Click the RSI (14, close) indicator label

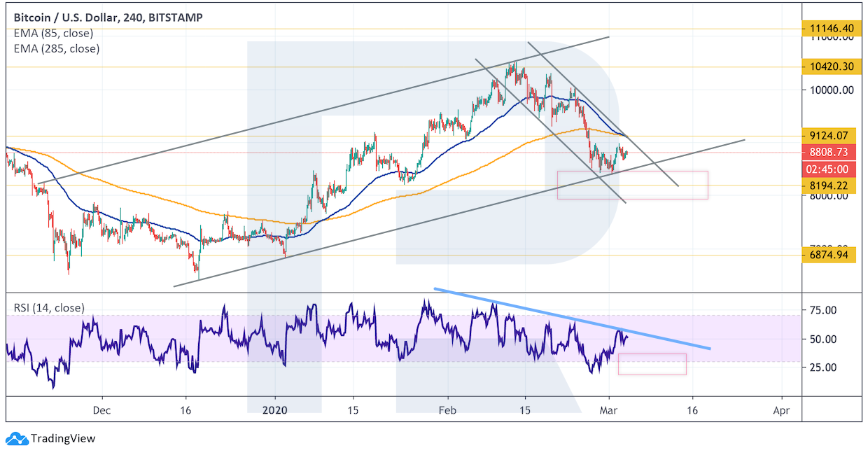tap(49, 307)
